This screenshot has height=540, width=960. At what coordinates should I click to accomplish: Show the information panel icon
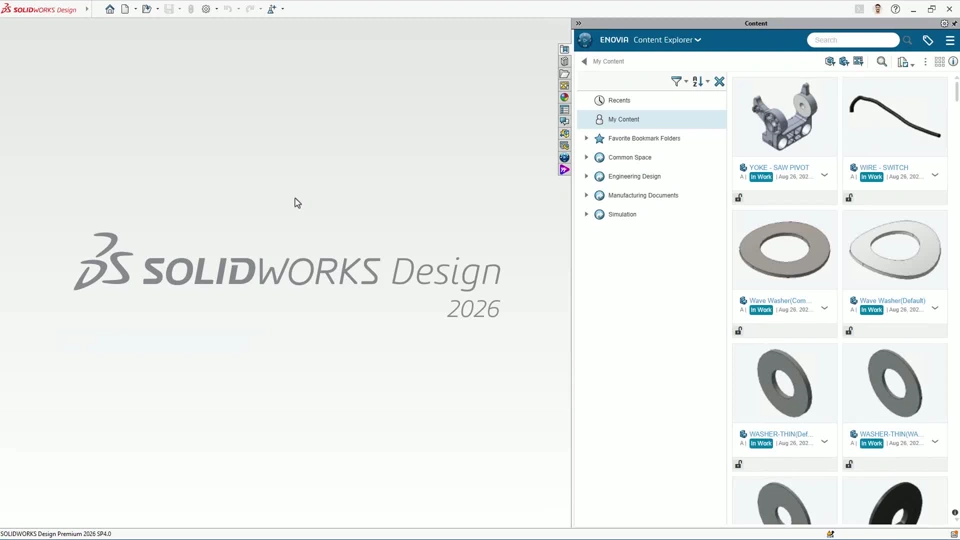pyautogui.click(x=953, y=61)
